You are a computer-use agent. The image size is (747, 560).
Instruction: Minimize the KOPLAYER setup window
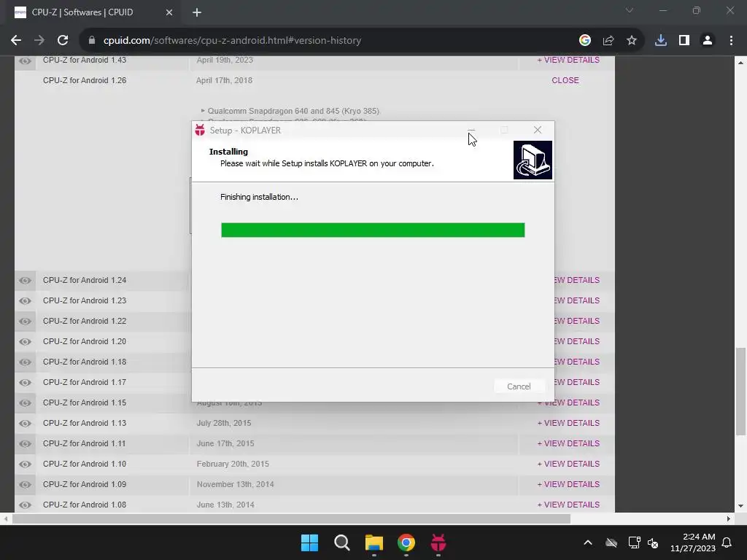coord(471,130)
